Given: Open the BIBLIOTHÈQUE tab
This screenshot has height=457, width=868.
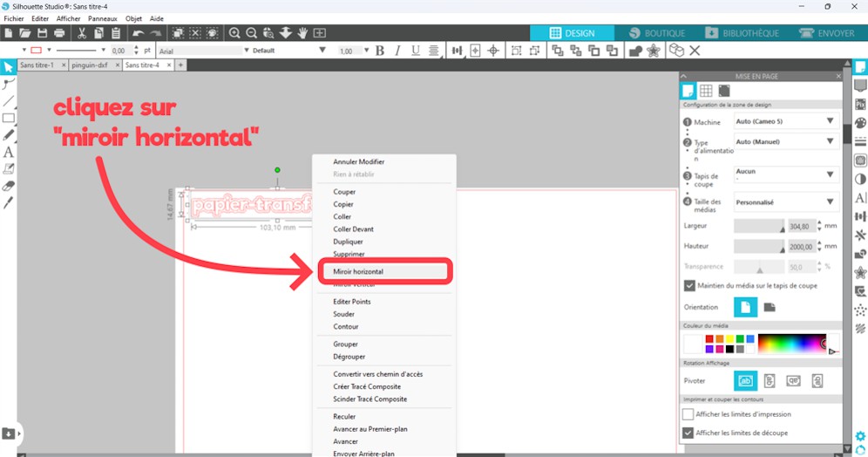Looking at the screenshot, I should [742, 33].
